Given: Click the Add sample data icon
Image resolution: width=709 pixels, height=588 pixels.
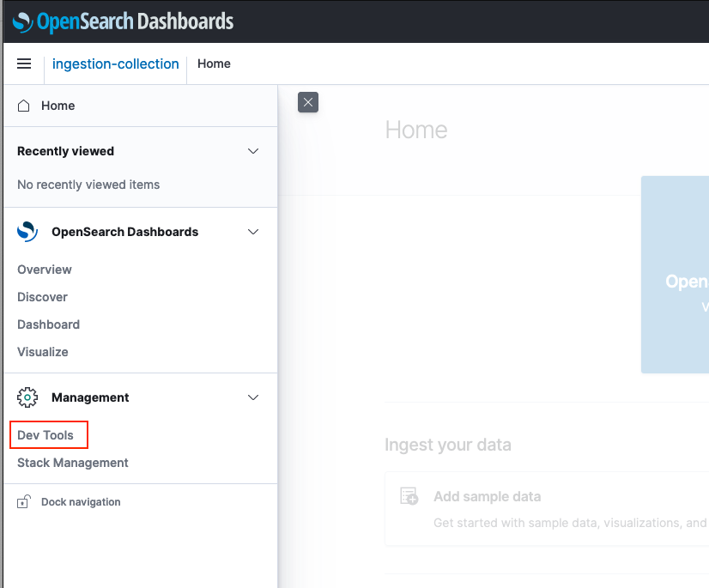Looking at the screenshot, I should point(409,496).
